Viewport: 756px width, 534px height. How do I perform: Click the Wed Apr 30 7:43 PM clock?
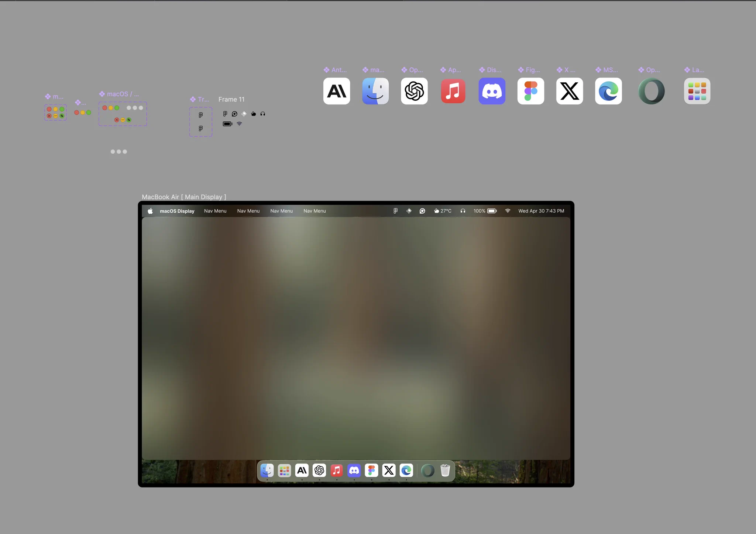pos(541,211)
